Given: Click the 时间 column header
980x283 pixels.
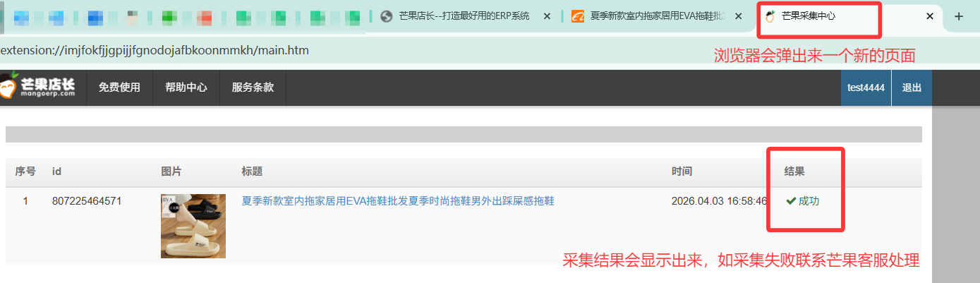Looking at the screenshot, I should coord(682,171).
